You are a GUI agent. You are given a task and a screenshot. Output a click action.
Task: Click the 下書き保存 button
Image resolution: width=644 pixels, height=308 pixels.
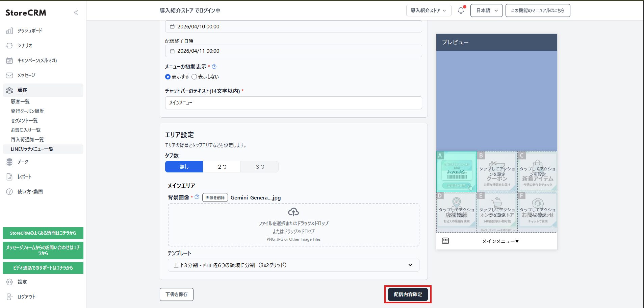point(176,294)
